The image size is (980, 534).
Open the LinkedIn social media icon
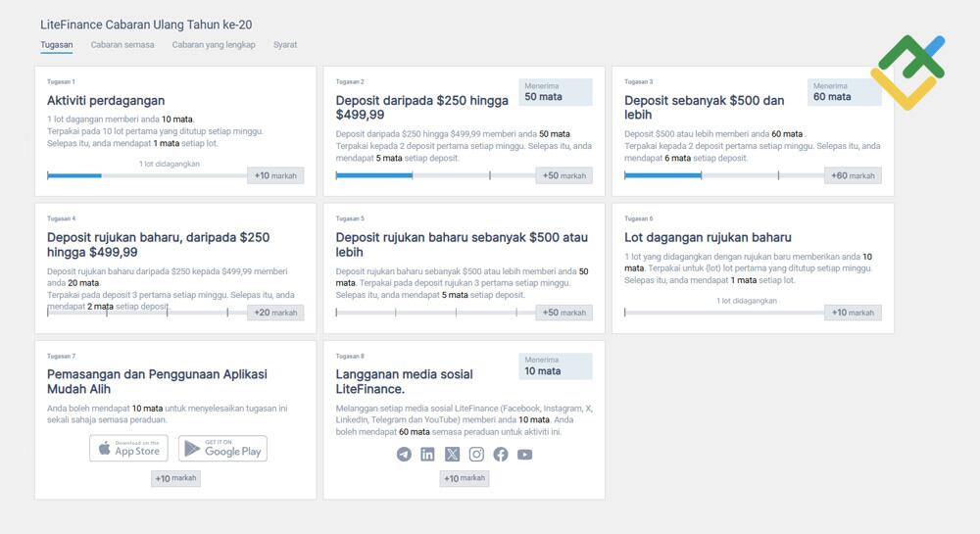(427, 454)
